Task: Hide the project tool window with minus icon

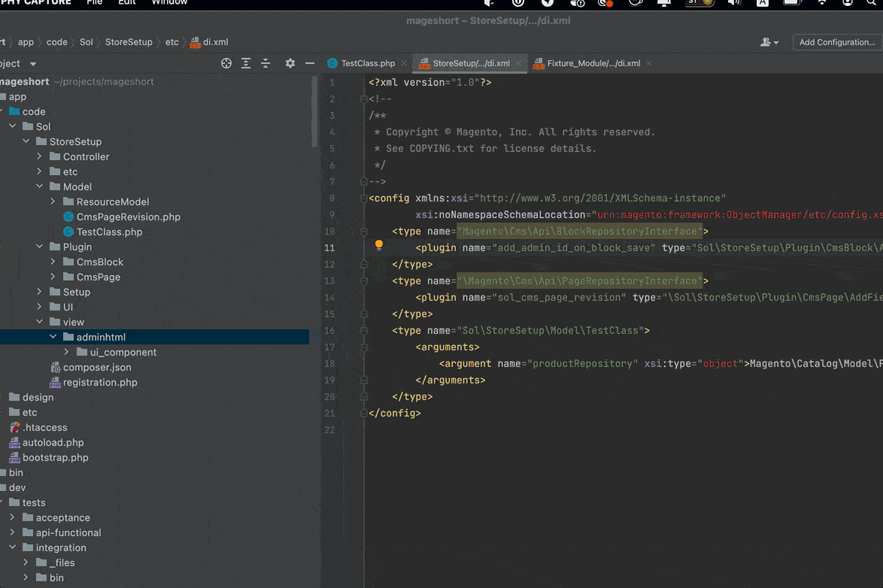Action: click(309, 64)
